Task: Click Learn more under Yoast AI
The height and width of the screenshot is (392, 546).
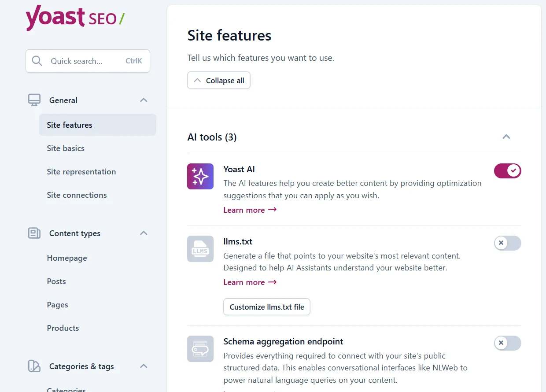Action: (x=250, y=210)
